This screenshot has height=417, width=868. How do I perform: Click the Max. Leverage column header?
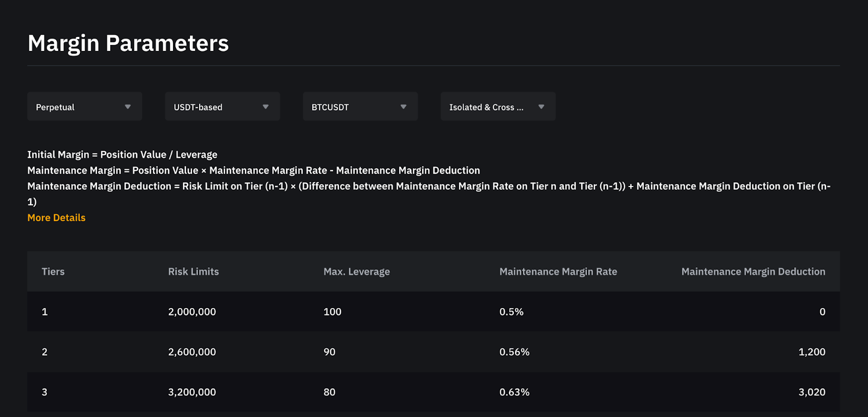(x=356, y=272)
